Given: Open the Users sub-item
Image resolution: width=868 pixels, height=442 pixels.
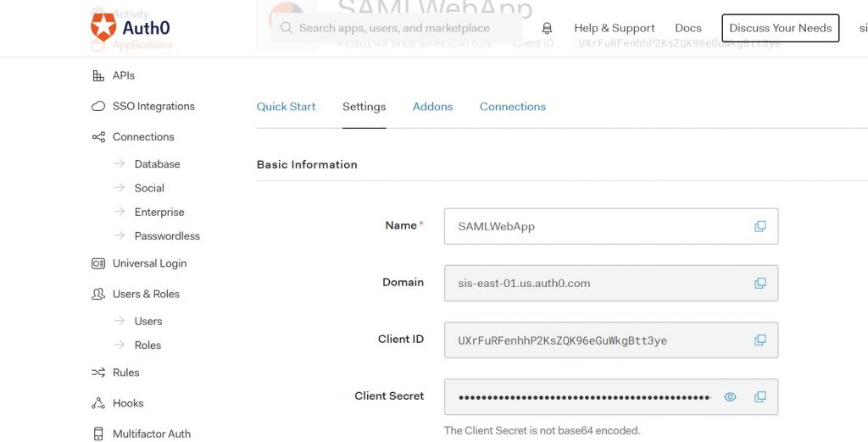Looking at the screenshot, I should point(148,322).
